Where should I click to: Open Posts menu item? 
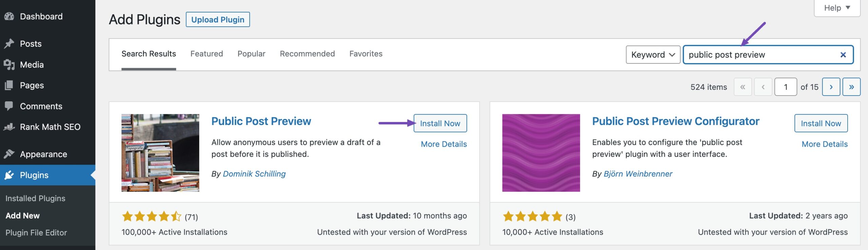(47, 44)
